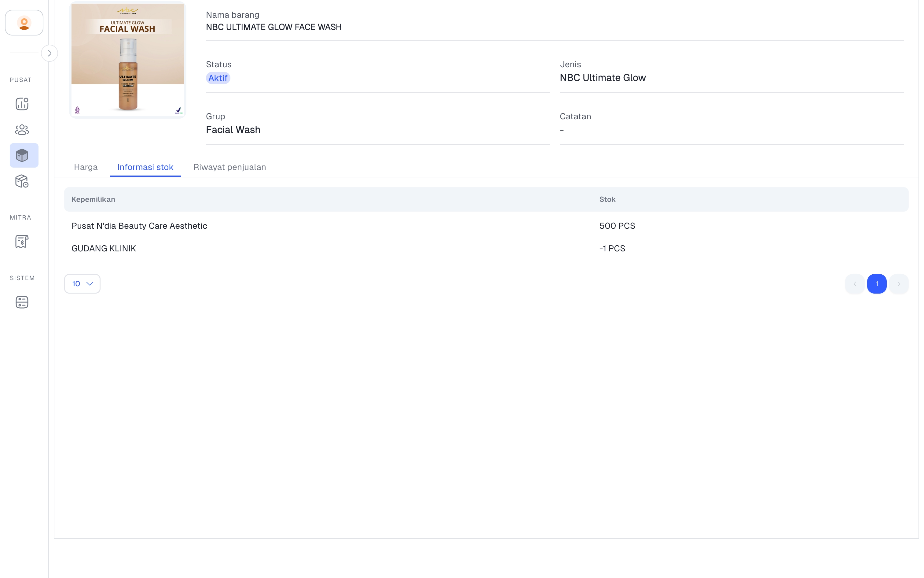The height and width of the screenshot is (578, 924).
Task: Open the invoice receipt icon under MITRA
Action: (x=22, y=241)
